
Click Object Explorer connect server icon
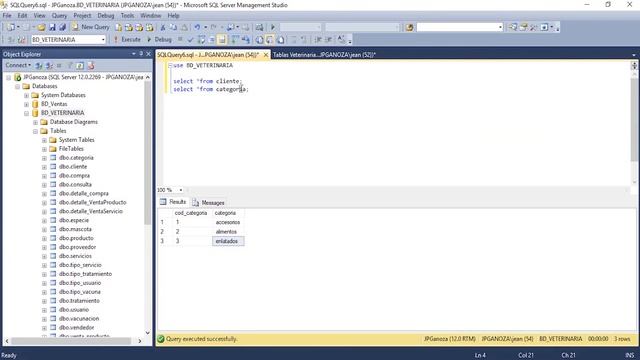(39, 65)
